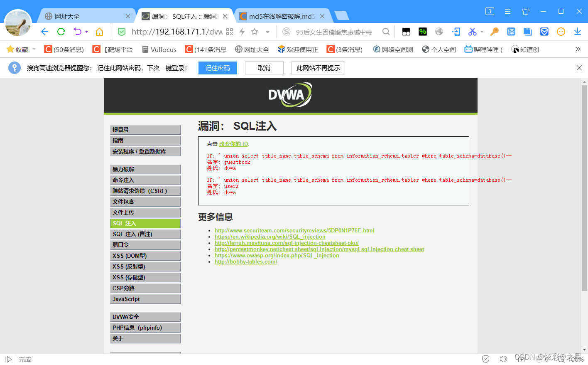Click the 改变你的 ID link
This screenshot has width=588, height=365.
tap(233, 144)
